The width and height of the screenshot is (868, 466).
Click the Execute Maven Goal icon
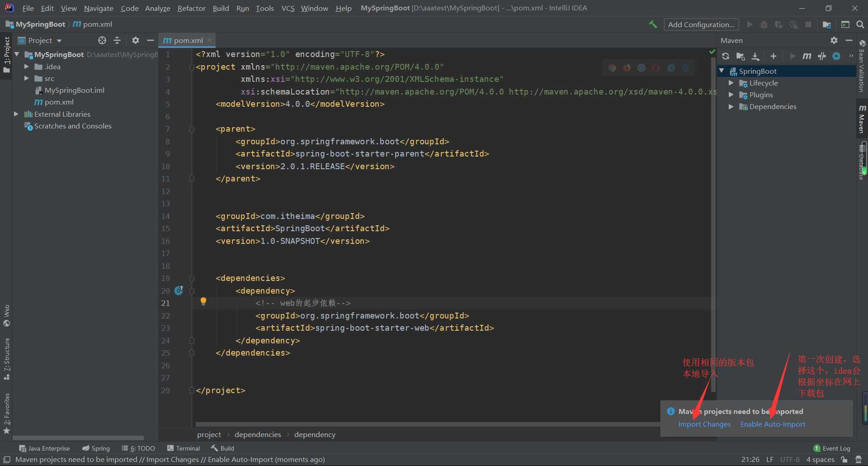pos(807,56)
